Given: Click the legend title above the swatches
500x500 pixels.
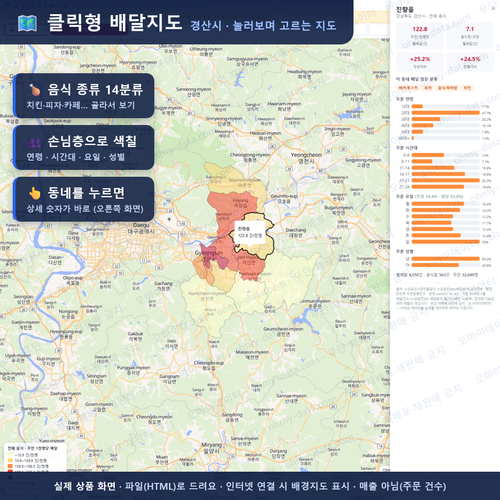Looking at the screenshot, I should tap(32, 448).
